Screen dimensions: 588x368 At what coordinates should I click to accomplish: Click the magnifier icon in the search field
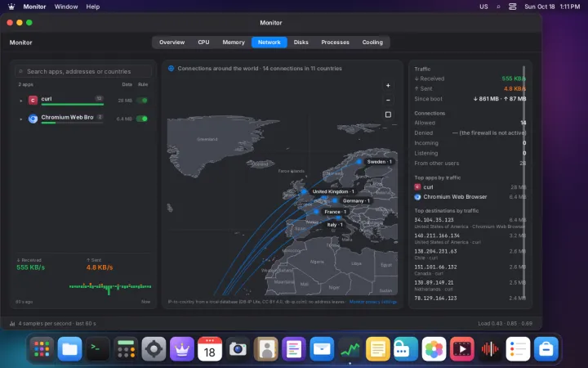pyautogui.click(x=21, y=71)
